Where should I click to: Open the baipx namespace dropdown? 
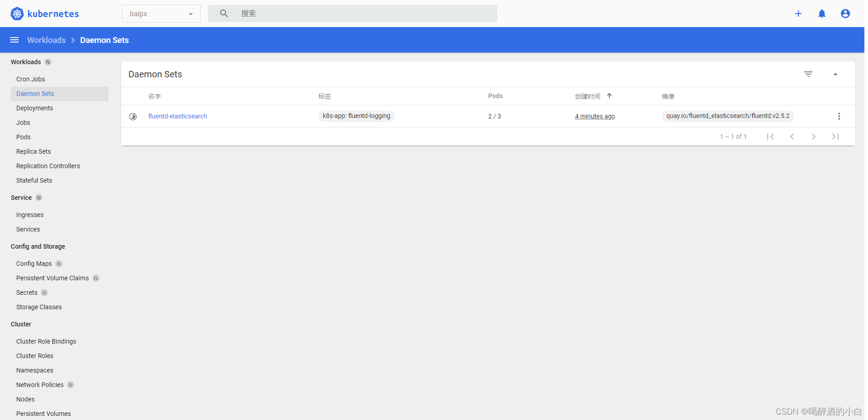pyautogui.click(x=161, y=14)
